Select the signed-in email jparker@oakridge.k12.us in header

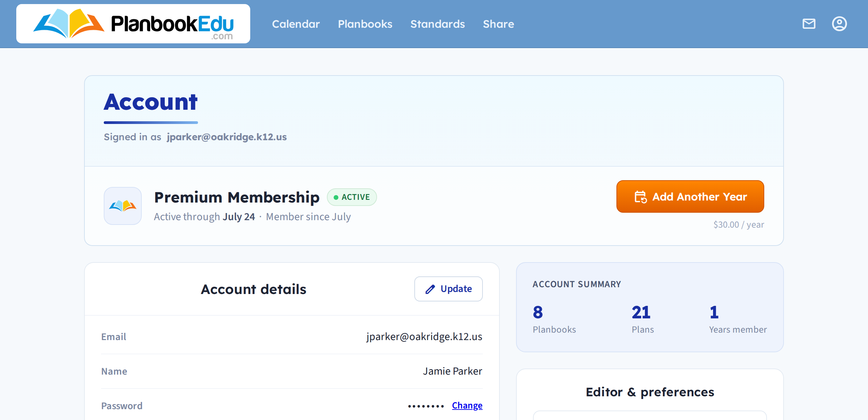click(x=227, y=137)
